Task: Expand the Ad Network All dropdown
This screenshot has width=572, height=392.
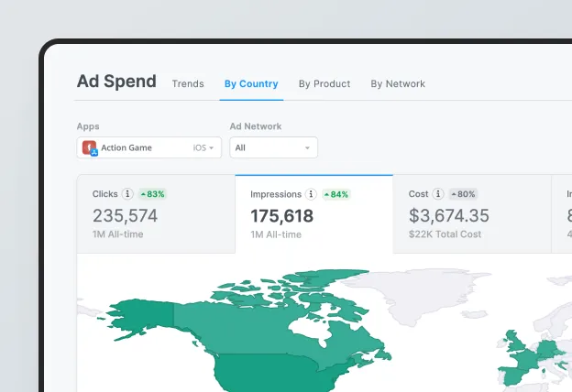Action: tap(273, 147)
